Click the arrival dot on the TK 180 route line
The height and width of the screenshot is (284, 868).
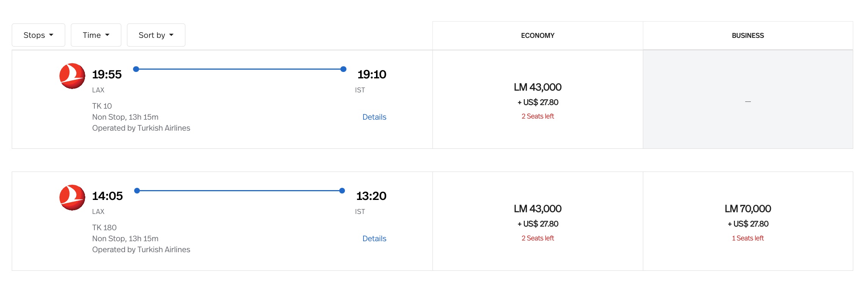[342, 190]
